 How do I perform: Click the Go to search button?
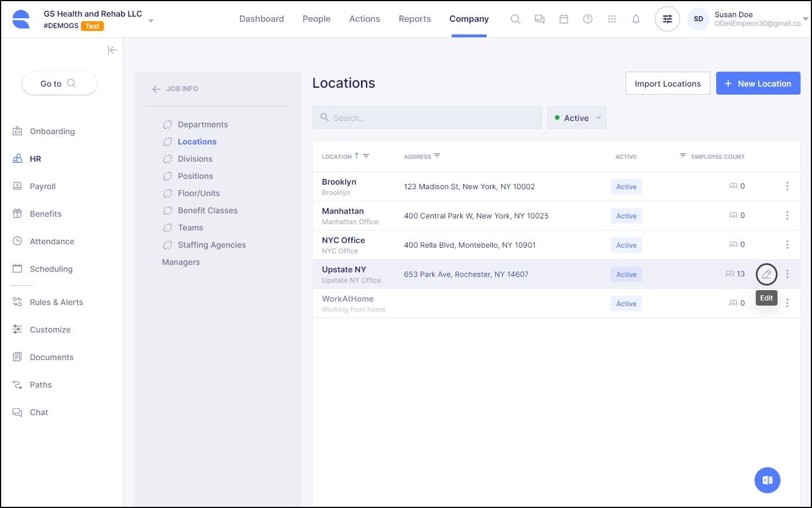pos(60,83)
